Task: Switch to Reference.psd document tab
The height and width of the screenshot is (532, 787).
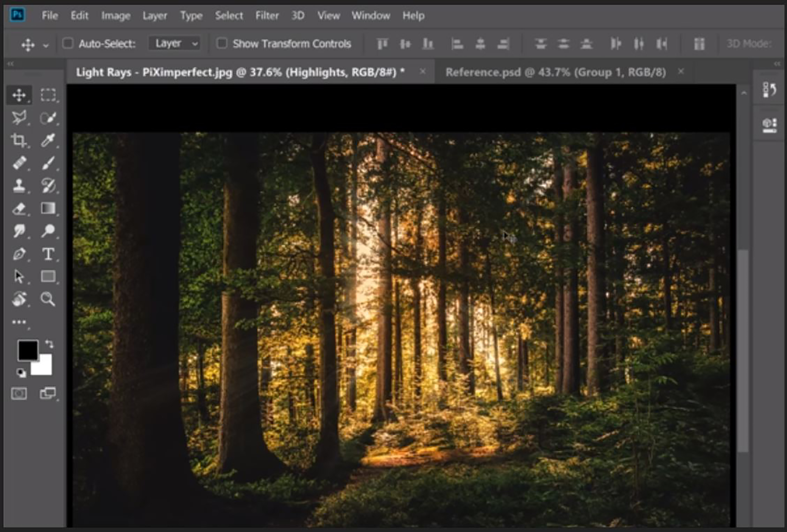Action: click(x=555, y=72)
